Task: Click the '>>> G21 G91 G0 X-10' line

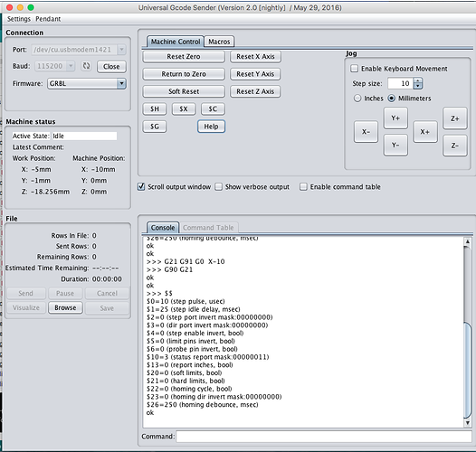Action: (x=186, y=261)
